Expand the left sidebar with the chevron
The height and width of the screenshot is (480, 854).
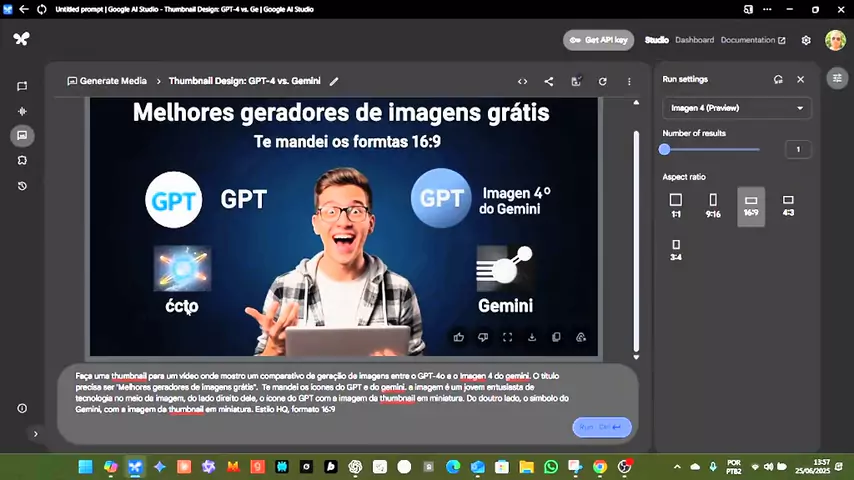pyautogui.click(x=35, y=433)
